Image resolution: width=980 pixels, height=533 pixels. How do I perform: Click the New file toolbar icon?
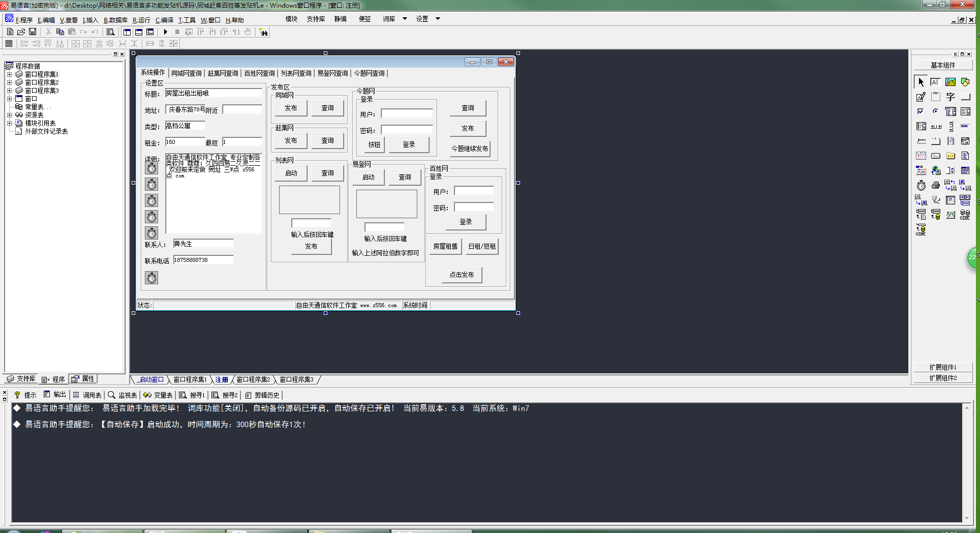[x=10, y=32]
